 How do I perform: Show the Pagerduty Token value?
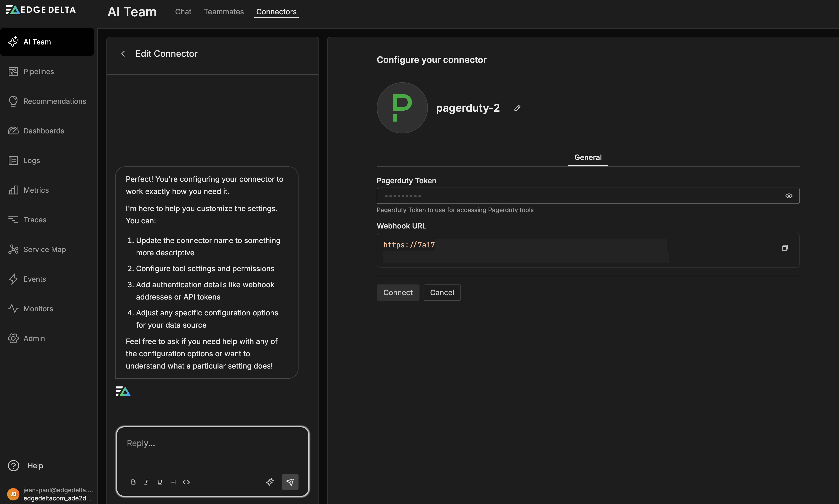[x=789, y=196]
